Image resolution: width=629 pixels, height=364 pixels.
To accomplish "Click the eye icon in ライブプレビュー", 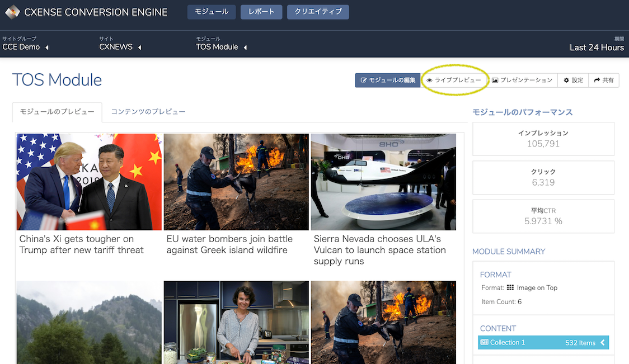I will click(x=429, y=80).
